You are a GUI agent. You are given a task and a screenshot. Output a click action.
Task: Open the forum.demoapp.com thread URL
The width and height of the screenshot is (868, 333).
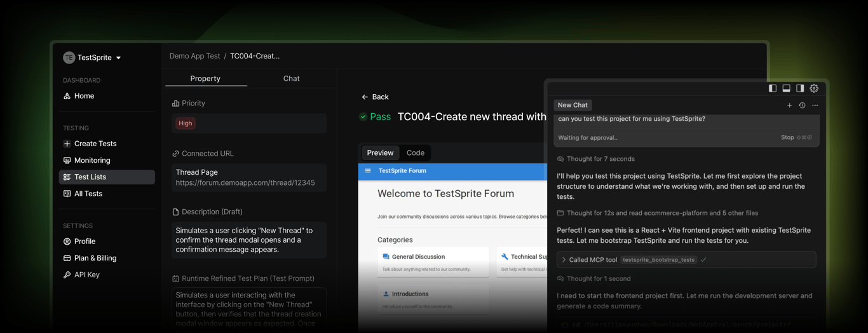245,182
